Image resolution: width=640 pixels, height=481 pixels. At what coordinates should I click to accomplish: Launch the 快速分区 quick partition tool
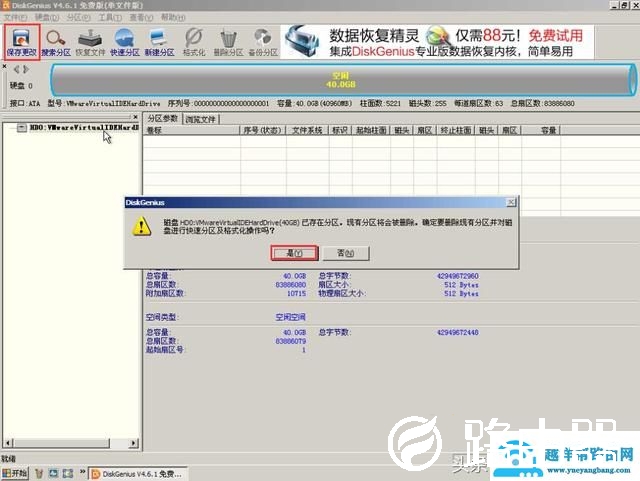pyautogui.click(x=124, y=42)
